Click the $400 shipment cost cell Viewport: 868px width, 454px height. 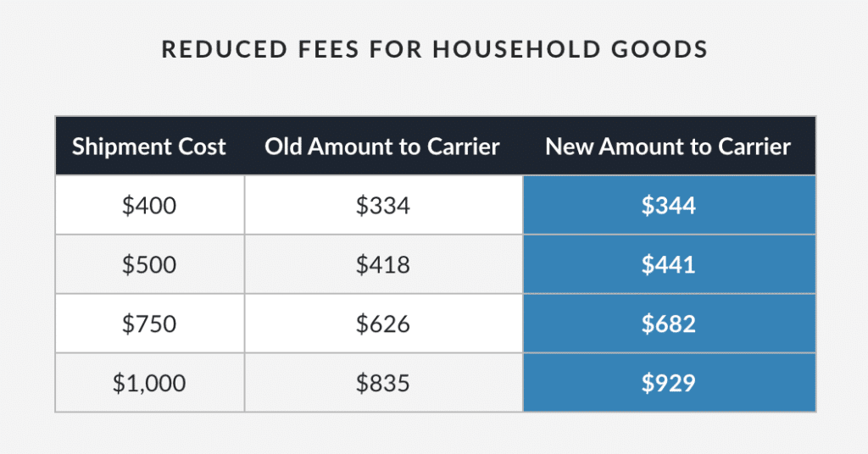coord(149,205)
